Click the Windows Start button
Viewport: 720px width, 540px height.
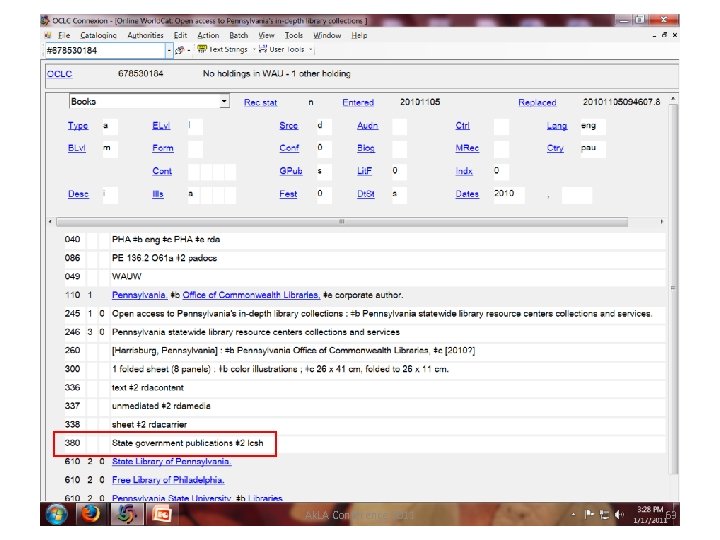click(x=56, y=514)
